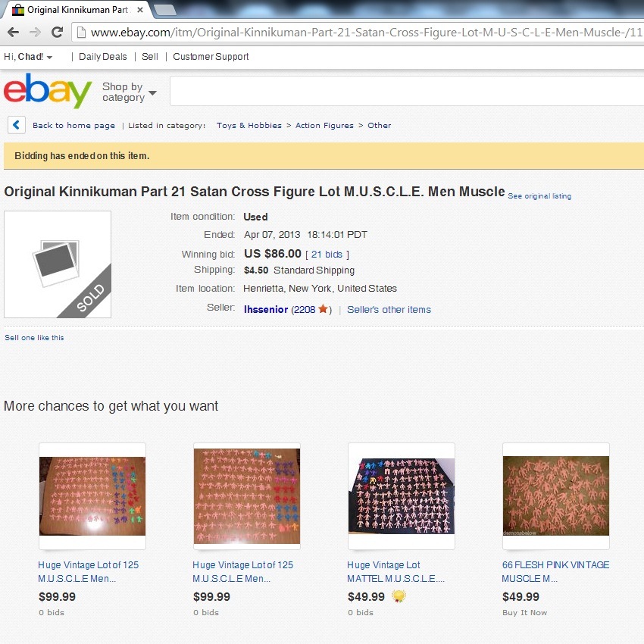Screen dimensions: 644x644
Task: Open the SOLD item image placeholder
Action: [58, 264]
